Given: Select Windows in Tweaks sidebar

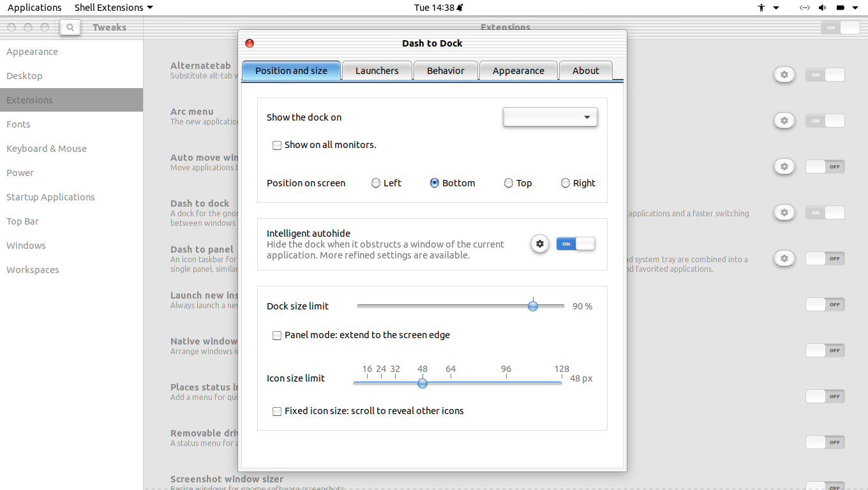Looking at the screenshot, I should pyautogui.click(x=71, y=246).
